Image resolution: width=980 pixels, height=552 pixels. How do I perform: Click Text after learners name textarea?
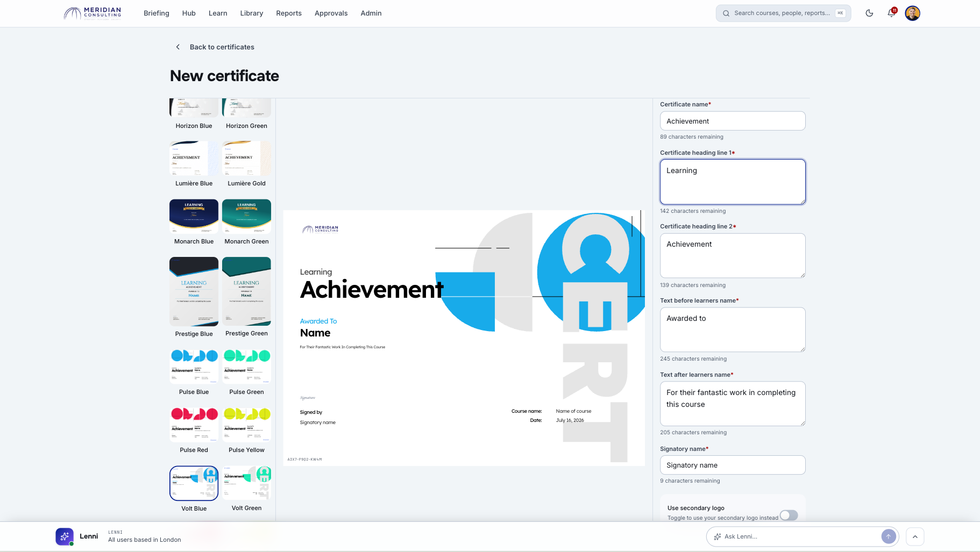pos(733,404)
